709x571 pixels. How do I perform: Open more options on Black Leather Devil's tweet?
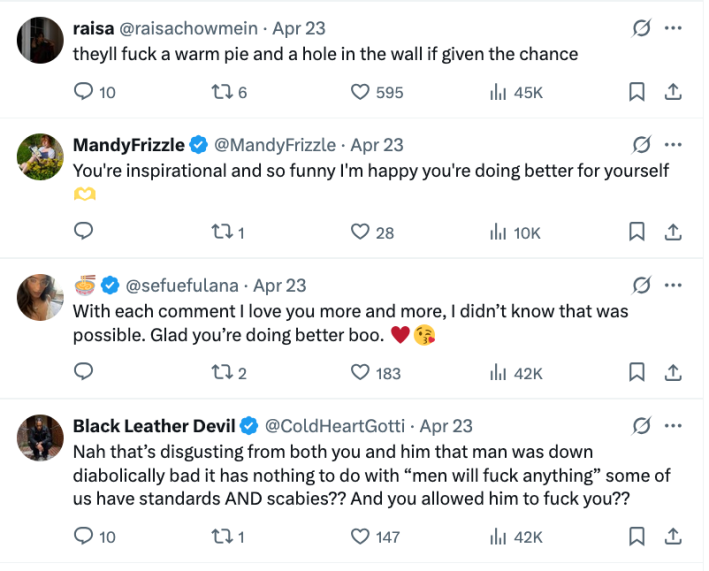point(673,426)
